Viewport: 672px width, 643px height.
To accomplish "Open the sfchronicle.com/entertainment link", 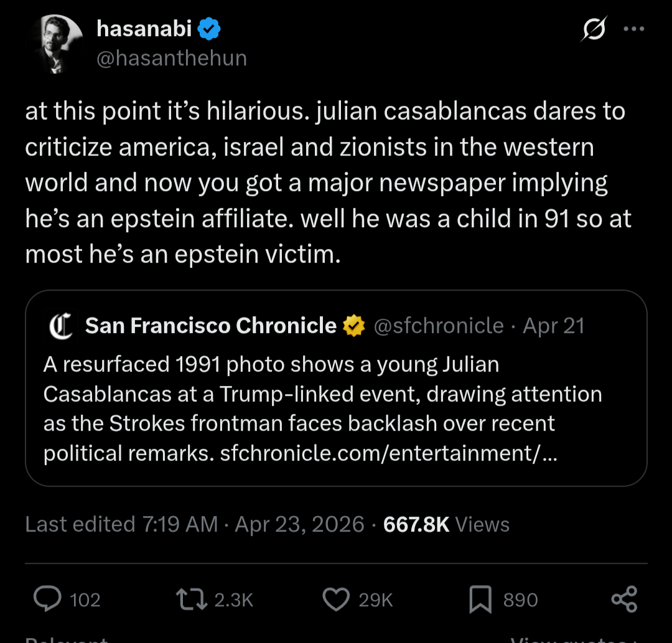I will [388, 453].
